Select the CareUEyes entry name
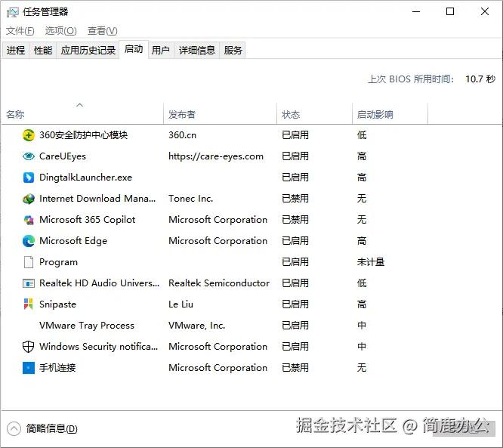The height and width of the screenshot is (448, 503). coord(63,156)
